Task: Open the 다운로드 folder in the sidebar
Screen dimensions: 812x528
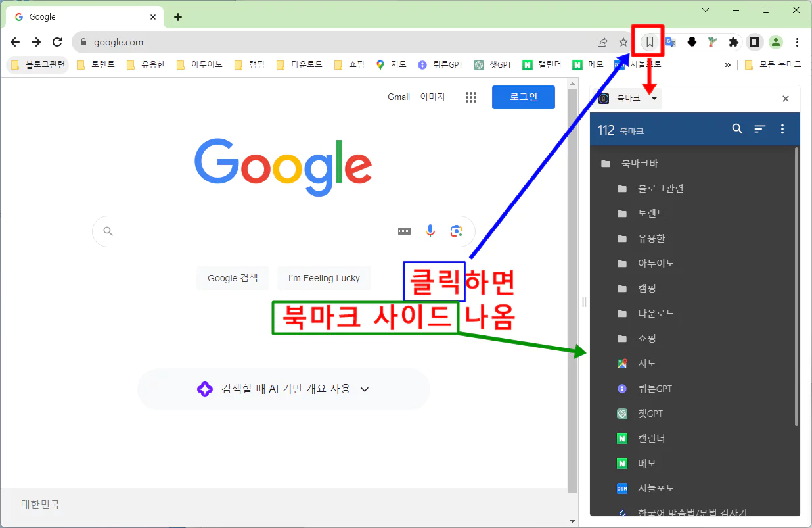Action: 692,314
